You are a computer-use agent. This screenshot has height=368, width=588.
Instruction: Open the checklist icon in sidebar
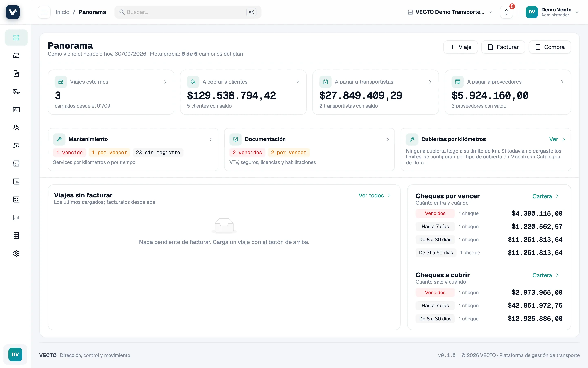tap(16, 200)
